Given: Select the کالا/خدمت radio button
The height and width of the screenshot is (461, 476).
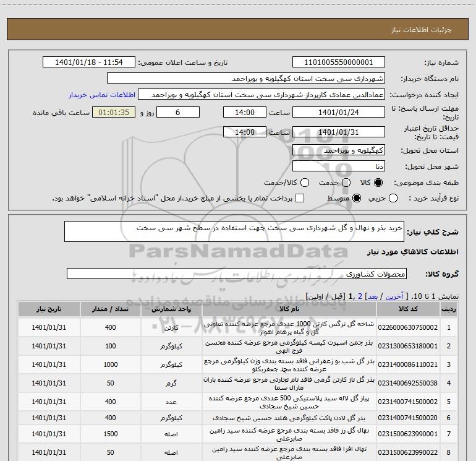Looking at the screenshot, I should (x=305, y=183).
